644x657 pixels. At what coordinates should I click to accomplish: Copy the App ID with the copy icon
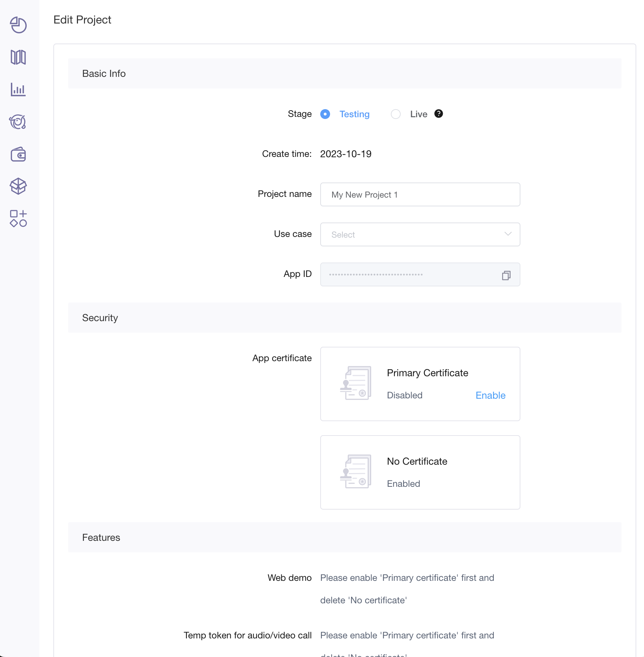click(x=506, y=276)
